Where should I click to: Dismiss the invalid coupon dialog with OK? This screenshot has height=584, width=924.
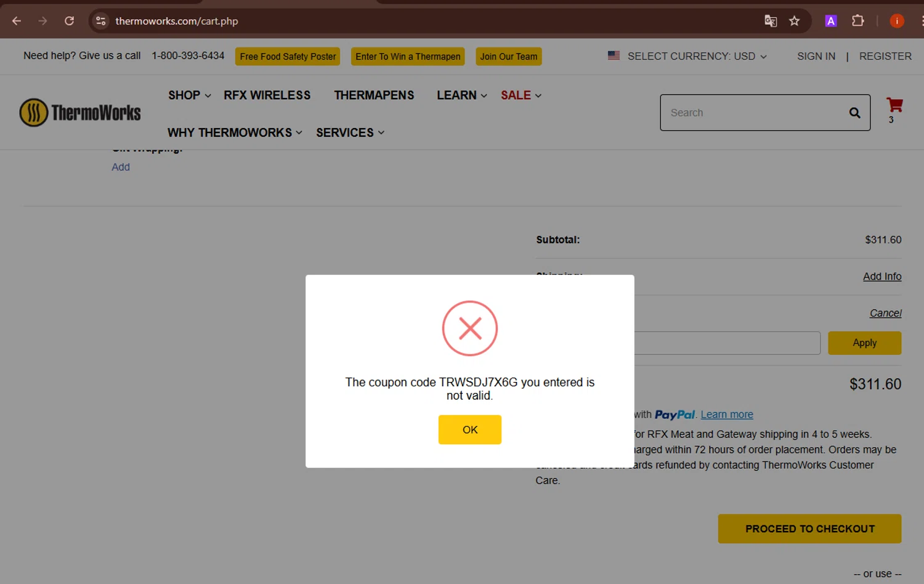470,429
